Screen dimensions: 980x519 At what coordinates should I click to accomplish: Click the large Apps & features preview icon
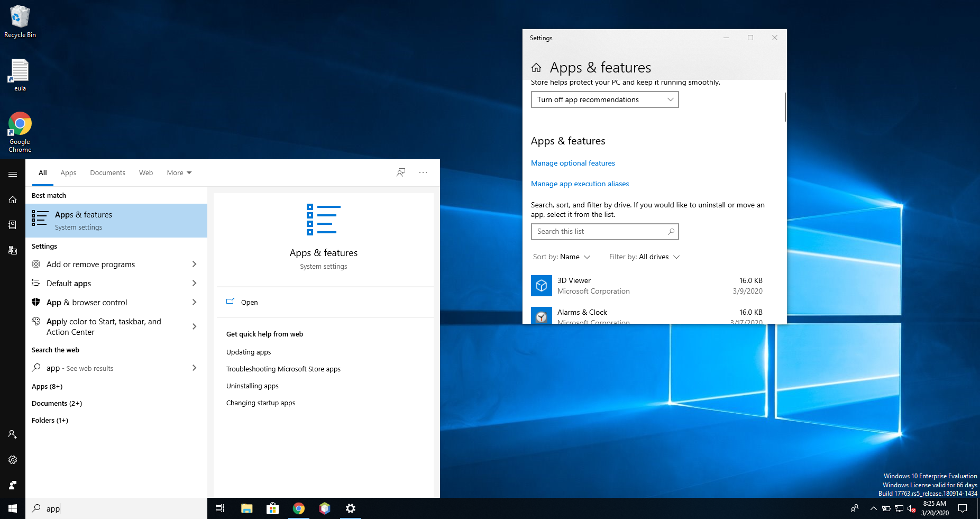click(323, 220)
